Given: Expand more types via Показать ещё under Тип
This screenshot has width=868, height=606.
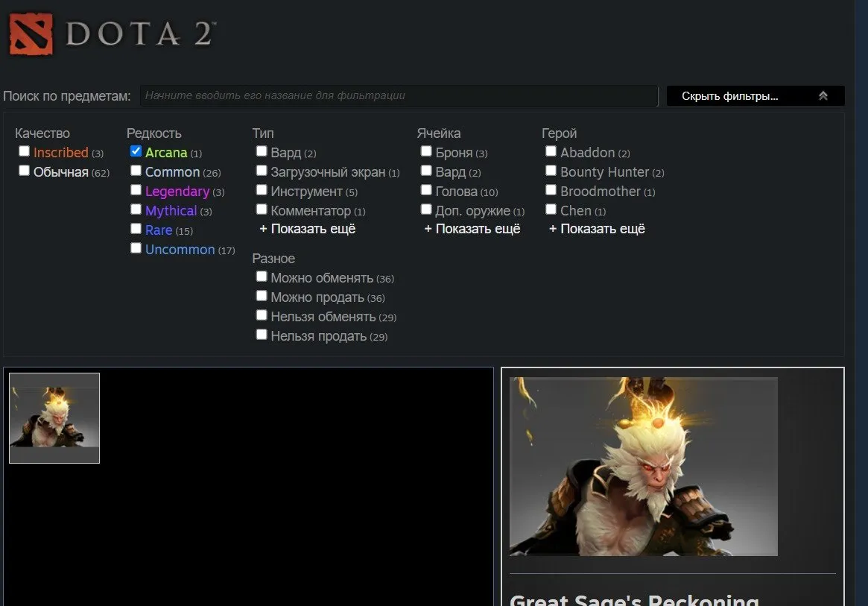Looking at the screenshot, I should coord(307,229).
